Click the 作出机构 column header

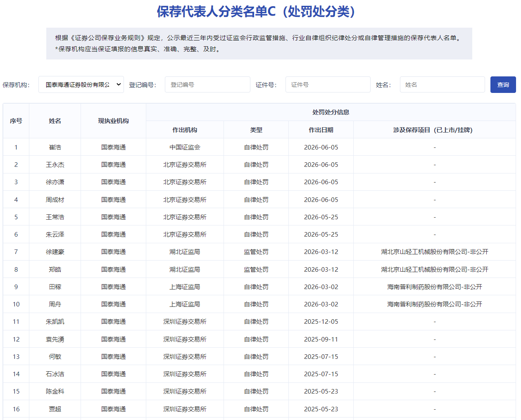pos(185,130)
